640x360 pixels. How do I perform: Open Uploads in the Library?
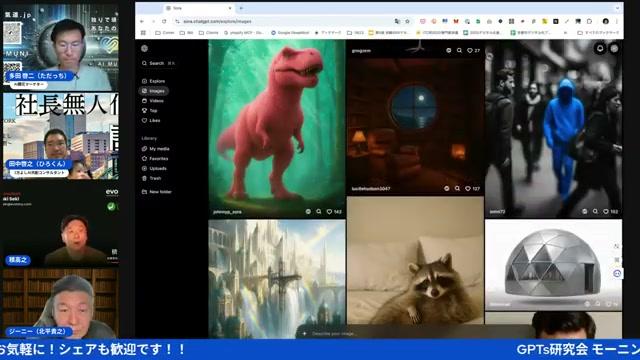pos(154,169)
